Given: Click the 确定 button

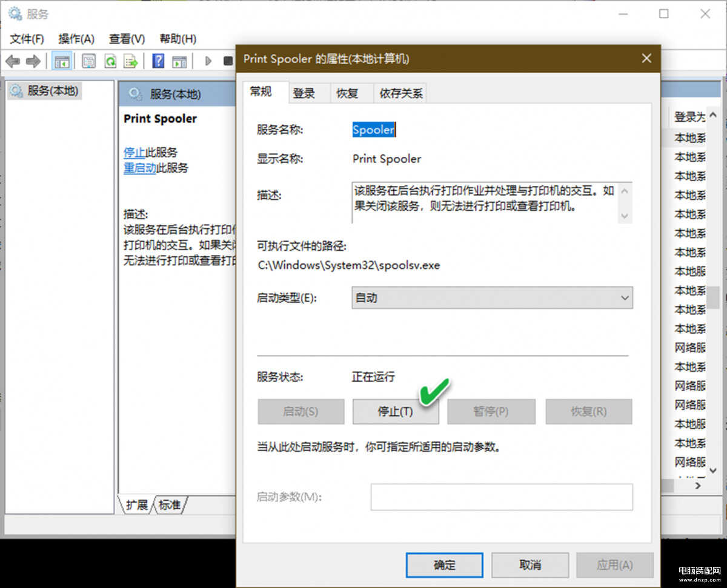Looking at the screenshot, I should tap(445, 564).
